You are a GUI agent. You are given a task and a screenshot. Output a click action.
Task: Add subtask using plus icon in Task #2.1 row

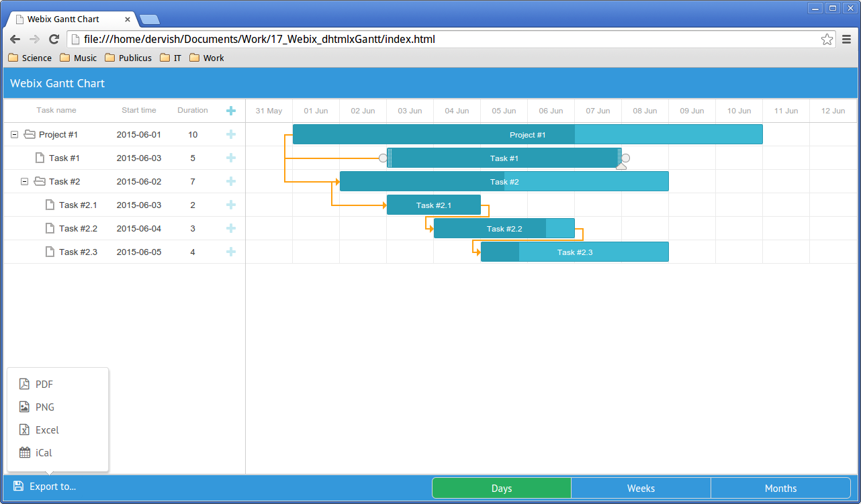[x=231, y=205]
